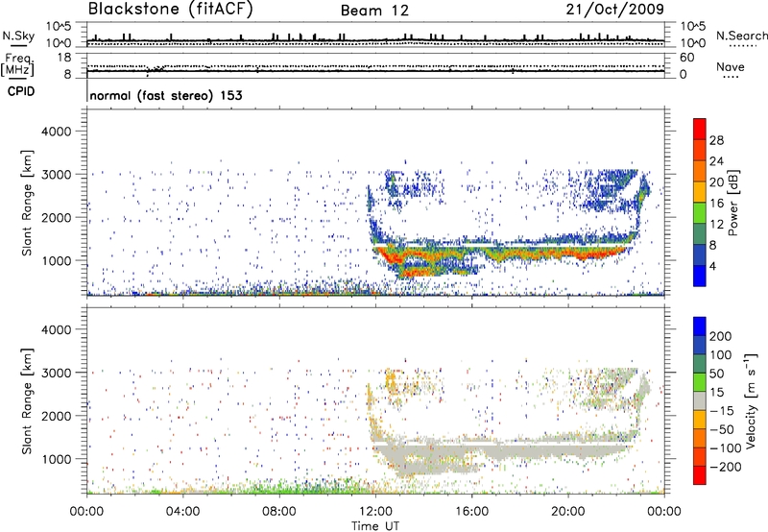Click the 4000 tick on the power panel
768x532 pixels.
tap(56, 132)
